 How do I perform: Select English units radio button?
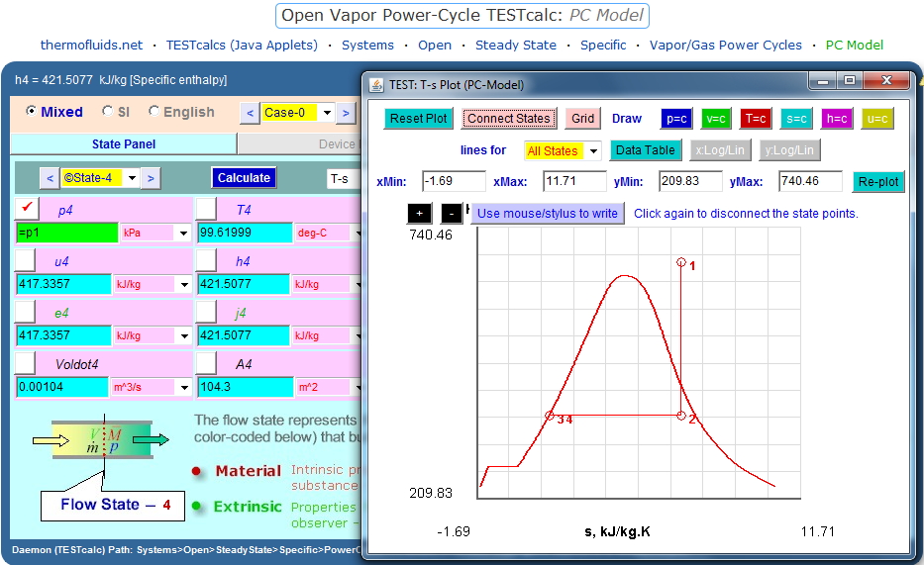coord(154,111)
